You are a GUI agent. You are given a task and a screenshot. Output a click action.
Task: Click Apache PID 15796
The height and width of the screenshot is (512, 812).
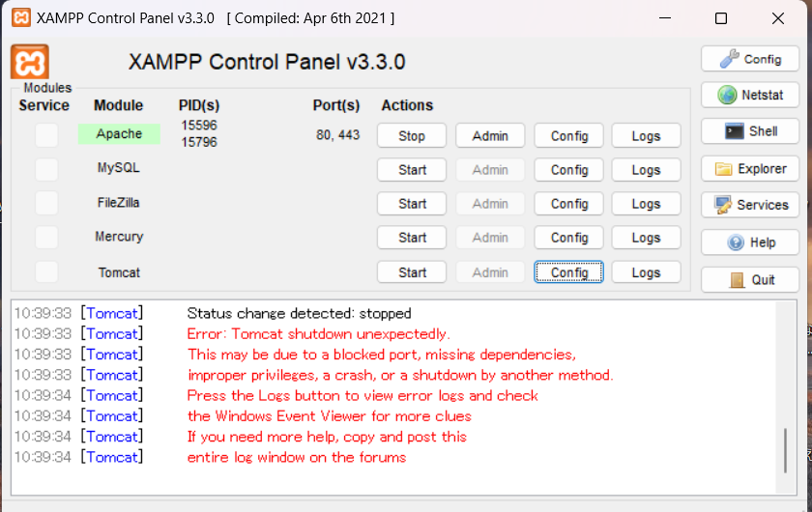[x=199, y=142]
